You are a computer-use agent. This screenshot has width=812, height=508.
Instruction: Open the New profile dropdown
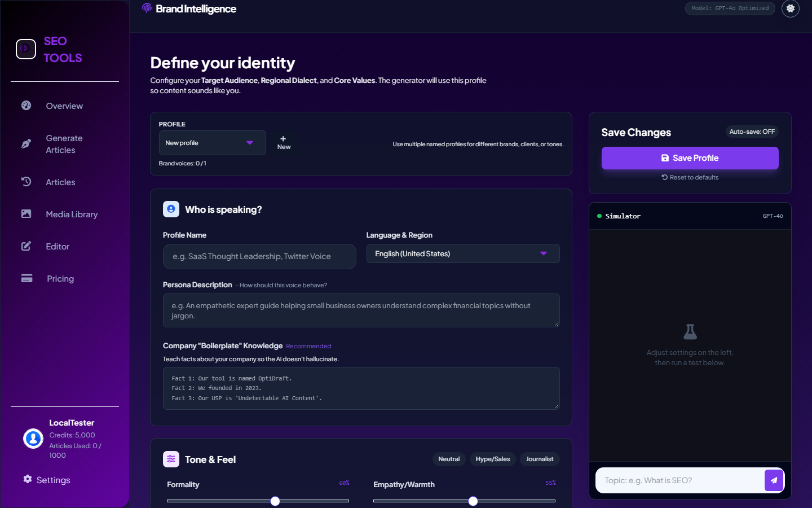coord(212,143)
